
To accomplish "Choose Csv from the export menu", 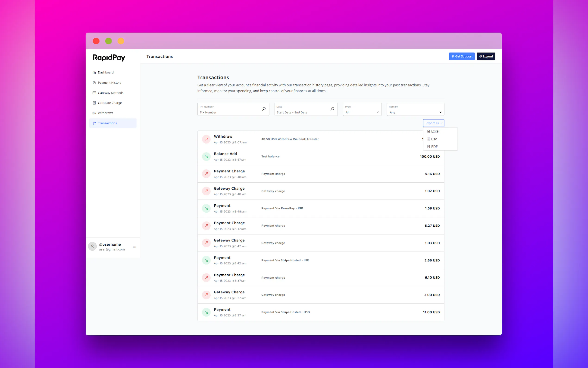I will (434, 139).
